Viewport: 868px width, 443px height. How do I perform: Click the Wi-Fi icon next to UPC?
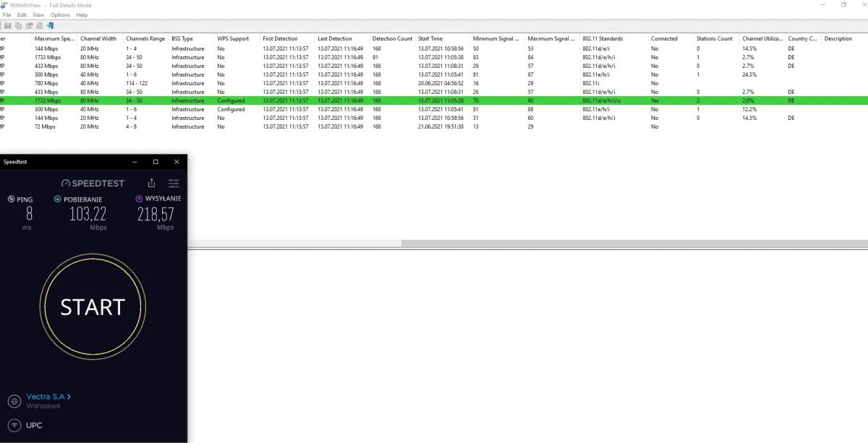coord(14,425)
